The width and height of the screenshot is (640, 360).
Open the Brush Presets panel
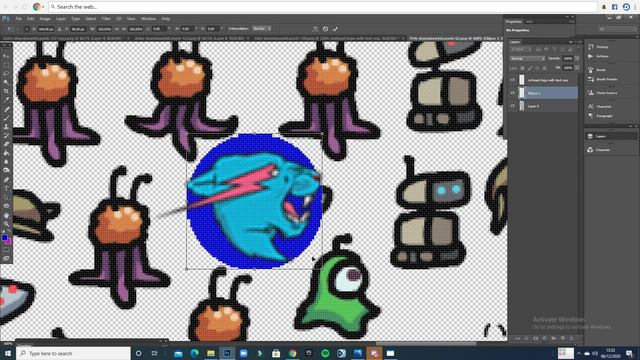coord(603,79)
